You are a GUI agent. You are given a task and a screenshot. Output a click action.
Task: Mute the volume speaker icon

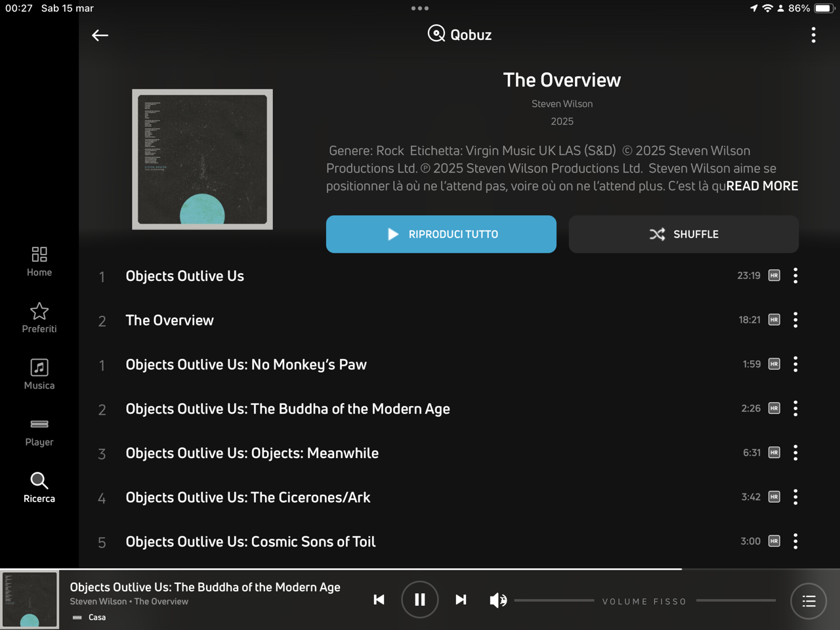point(498,600)
